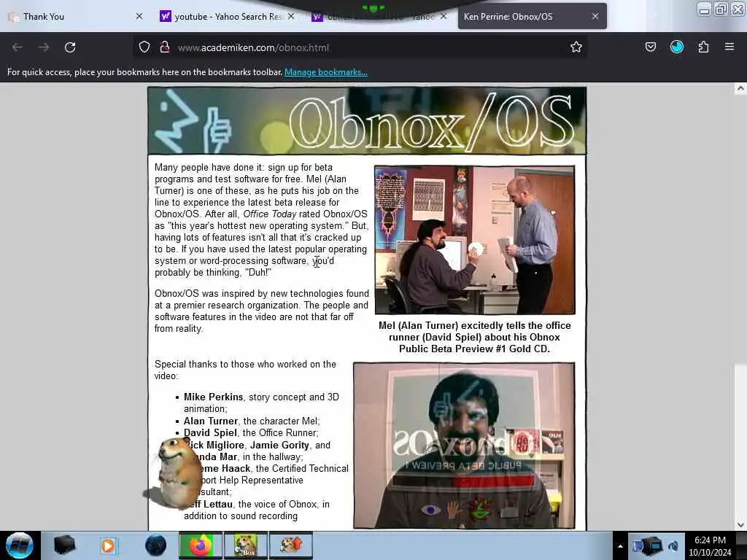
Task: Click the name David Spiel in credits
Action: pos(210,433)
